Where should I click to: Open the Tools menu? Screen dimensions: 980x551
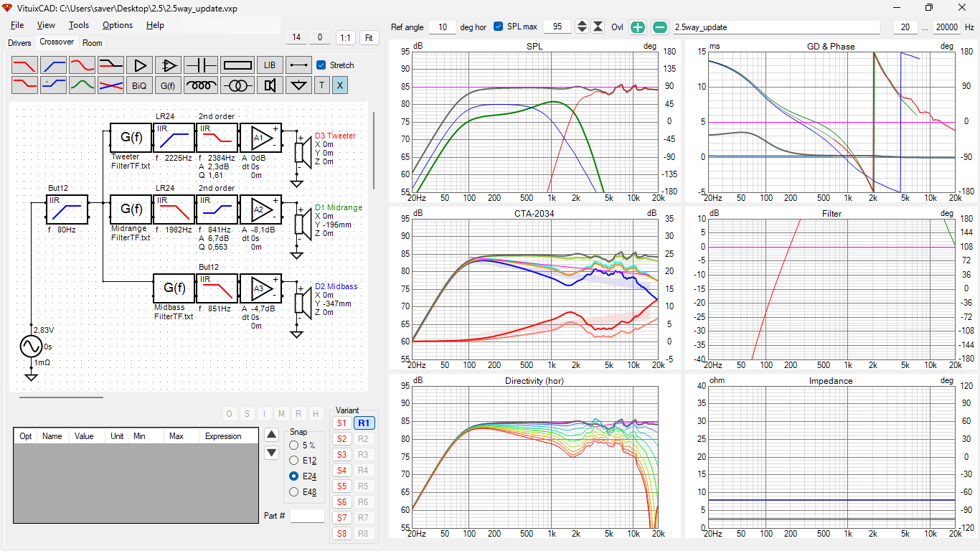click(x=79, y=25)
